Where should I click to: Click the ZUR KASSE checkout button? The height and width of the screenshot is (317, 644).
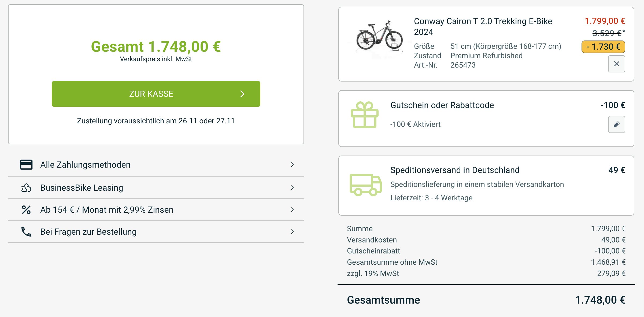click(x=156, y=94)
